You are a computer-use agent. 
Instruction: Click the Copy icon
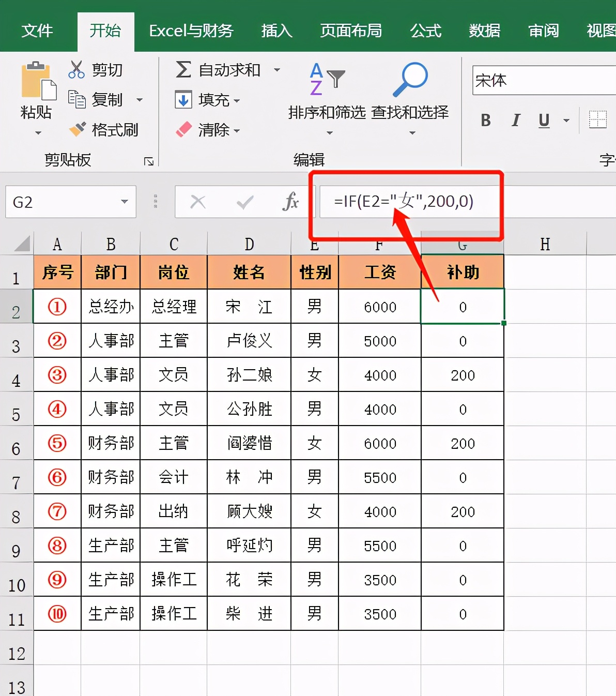point(76,99)
